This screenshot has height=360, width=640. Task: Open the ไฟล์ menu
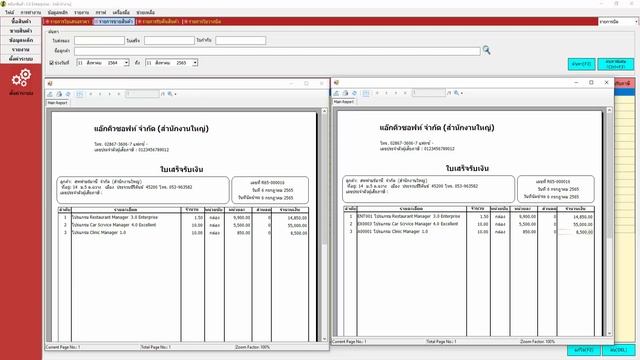[x=9, y=12]
